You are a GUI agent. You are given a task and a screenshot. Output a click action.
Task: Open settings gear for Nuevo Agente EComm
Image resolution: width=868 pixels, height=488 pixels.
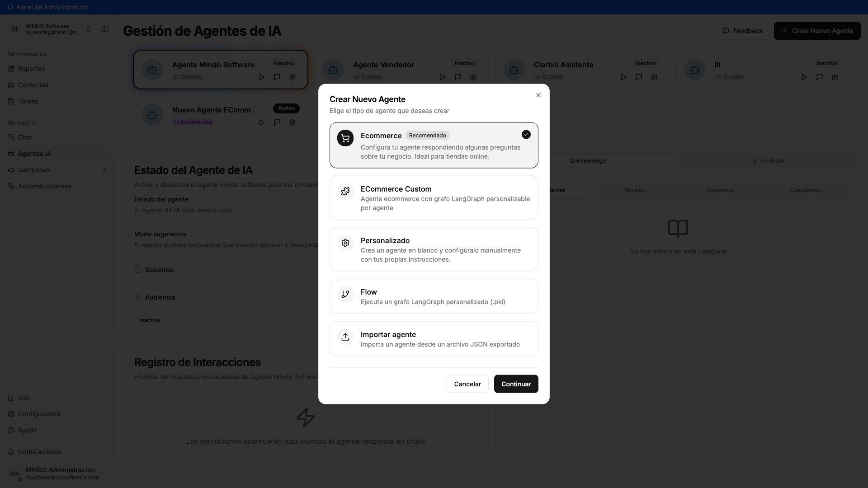[292, 122]
